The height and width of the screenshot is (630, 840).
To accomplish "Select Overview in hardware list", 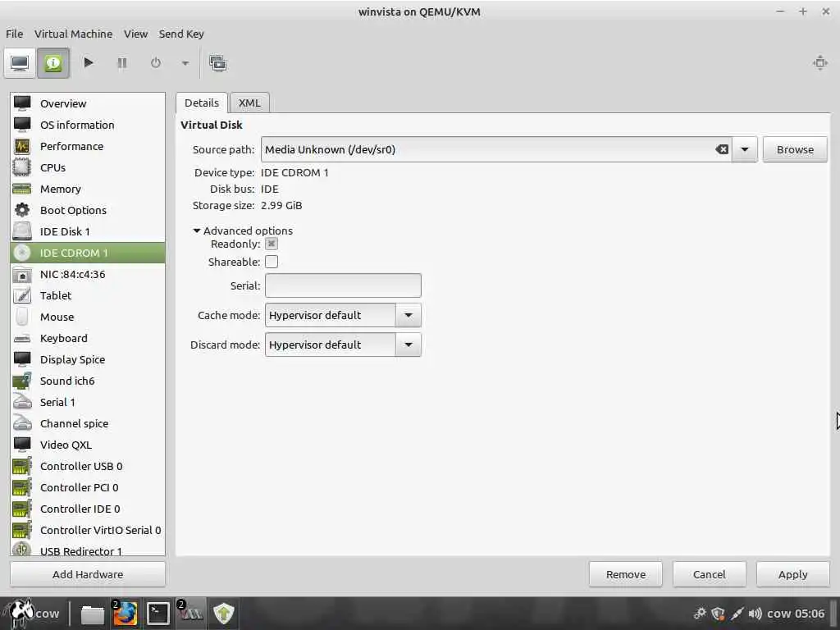I will tap(87, 103).
